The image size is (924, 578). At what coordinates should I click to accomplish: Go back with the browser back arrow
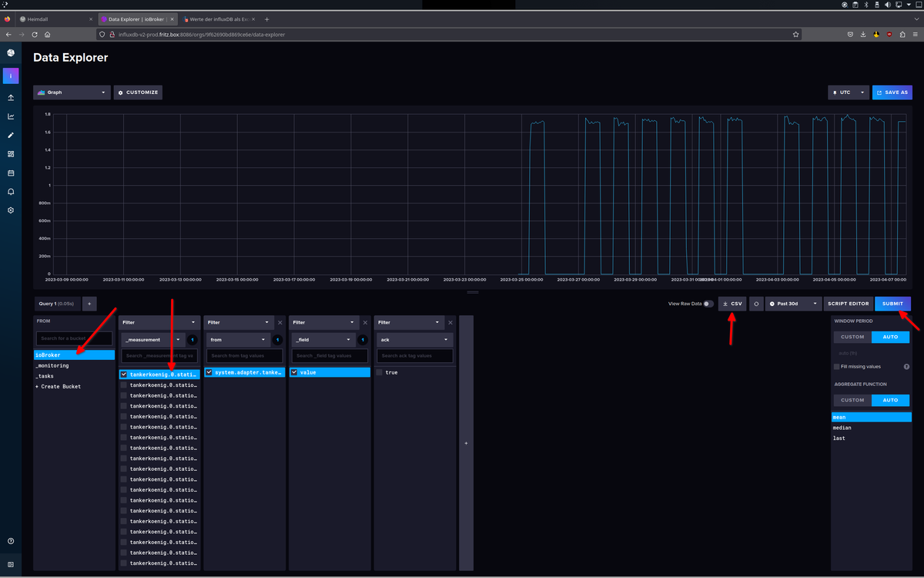coord(8,34)
